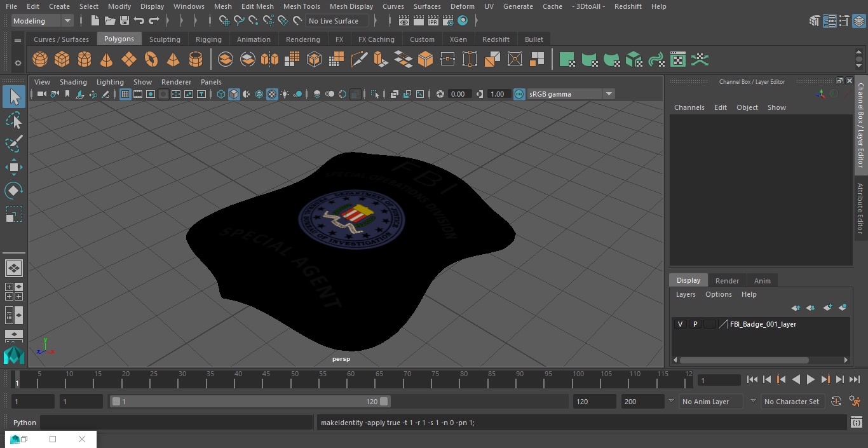Screen dimensions: 868x448
Task: Switch to the Anim layer tab
Action: 762,281
